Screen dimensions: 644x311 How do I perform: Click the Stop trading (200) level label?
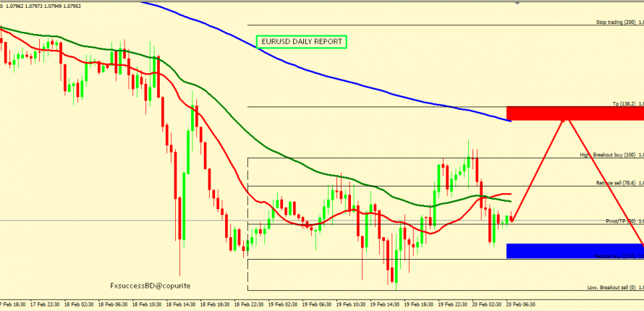(616, 22)
